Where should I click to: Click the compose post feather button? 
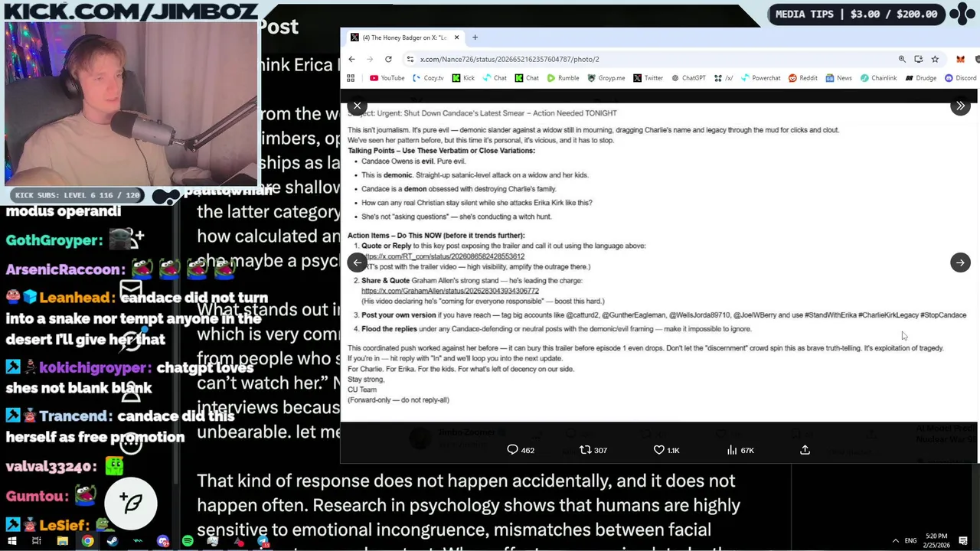click(x=131, y=503)
